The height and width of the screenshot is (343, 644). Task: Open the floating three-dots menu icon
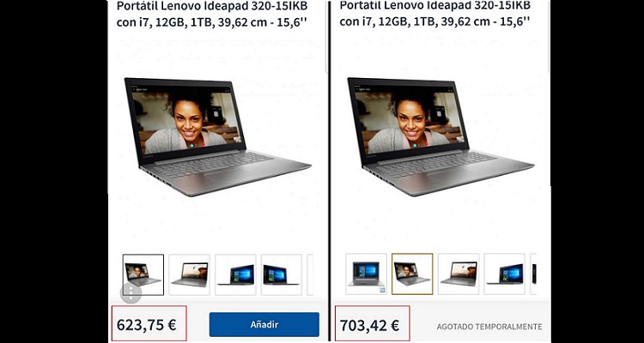pos(131,292)
